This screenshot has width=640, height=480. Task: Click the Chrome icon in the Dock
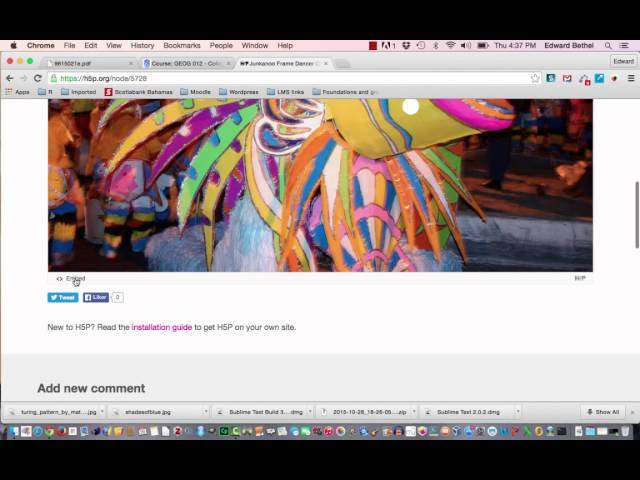tap(49, 431)
